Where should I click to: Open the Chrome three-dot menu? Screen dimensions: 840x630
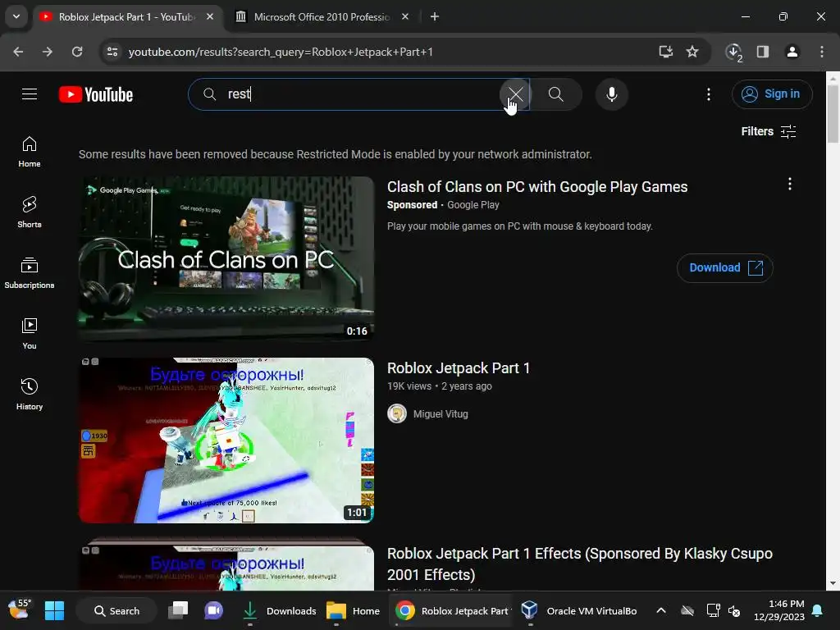coord(821,52)
